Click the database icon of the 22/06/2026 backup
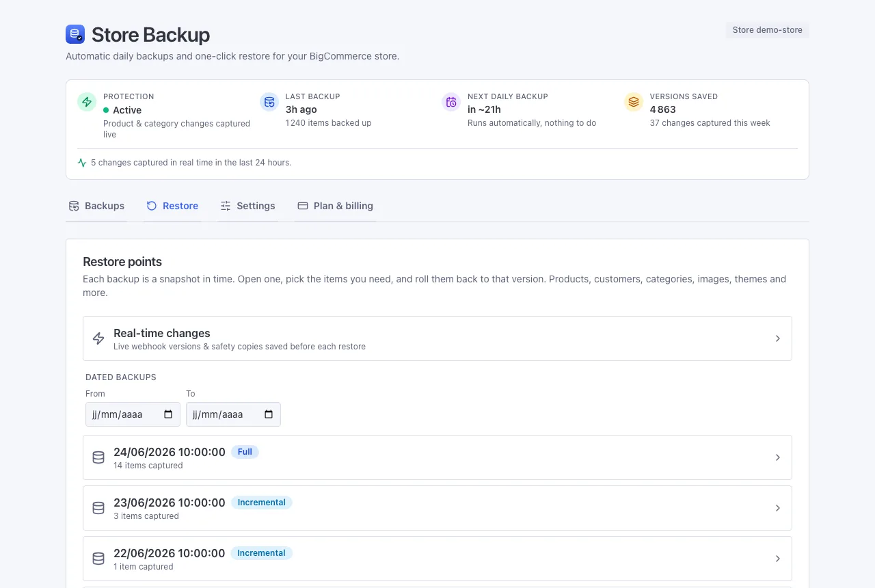Screen dimensions: 875x588 pos(98,559)
